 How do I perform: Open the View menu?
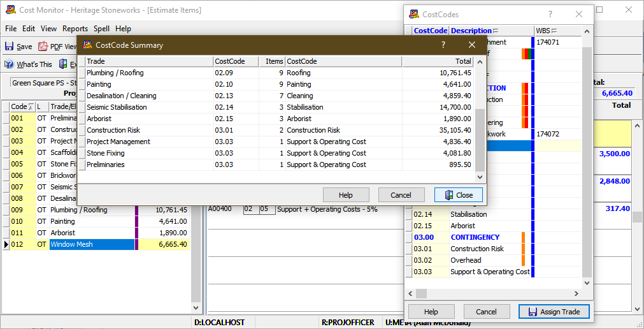(48, 29)
